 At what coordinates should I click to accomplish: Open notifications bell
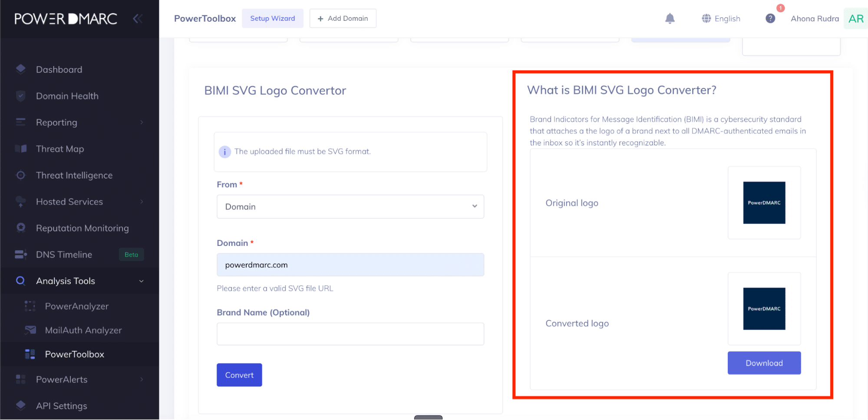[x=670, y=18]
